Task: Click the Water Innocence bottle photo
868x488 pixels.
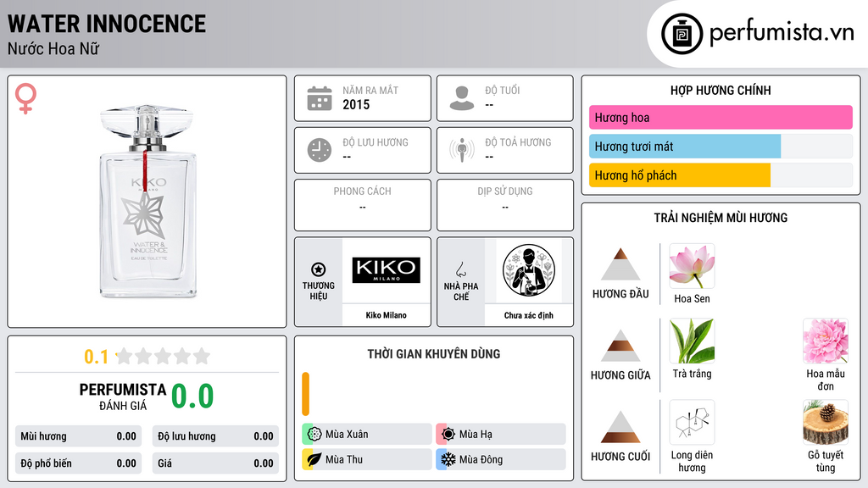Action: pyautogui.click(x=147, y=202)
